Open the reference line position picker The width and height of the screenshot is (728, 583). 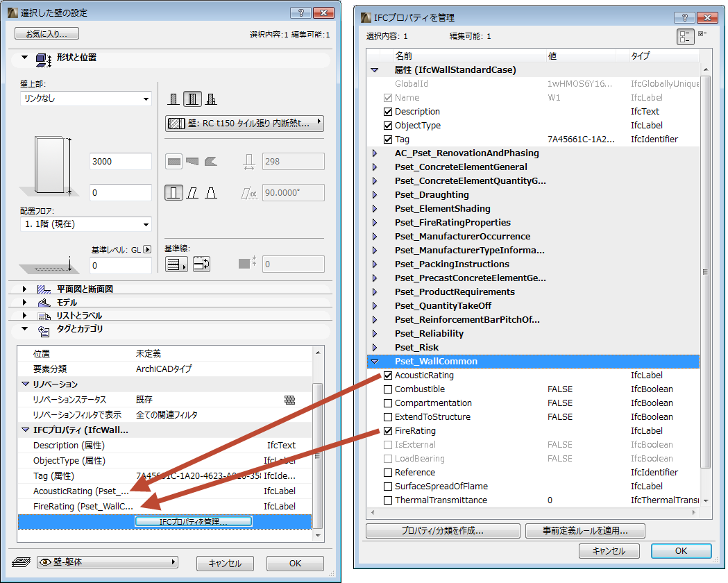pos(176,264)
